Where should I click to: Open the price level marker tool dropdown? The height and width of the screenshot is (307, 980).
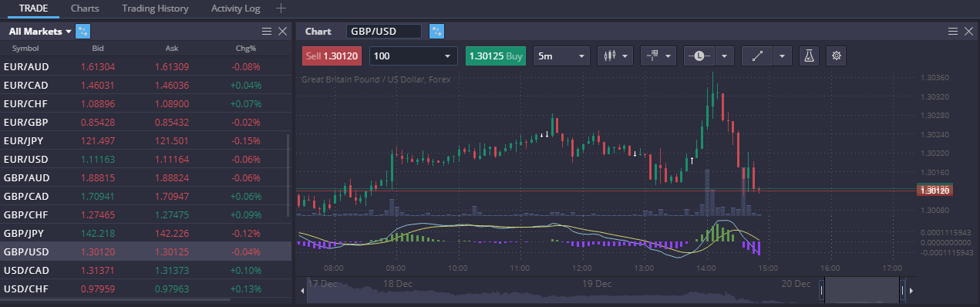click(x=658, y=56)
